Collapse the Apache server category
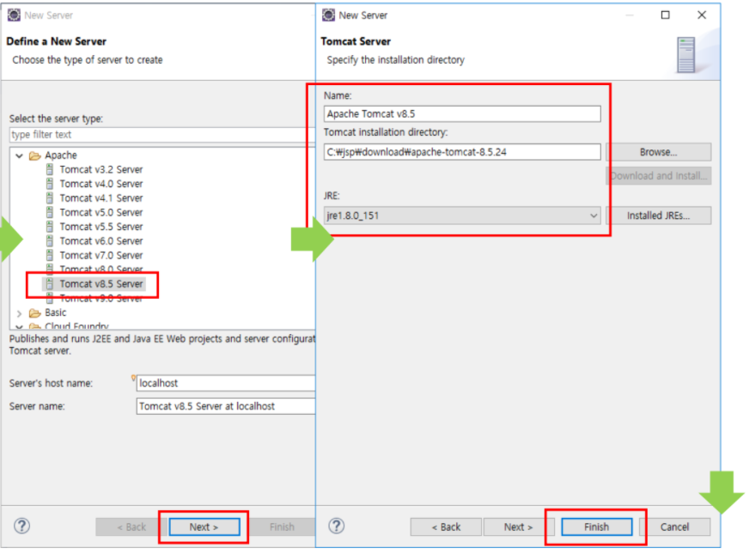749x560 pixels. (19, 155)
